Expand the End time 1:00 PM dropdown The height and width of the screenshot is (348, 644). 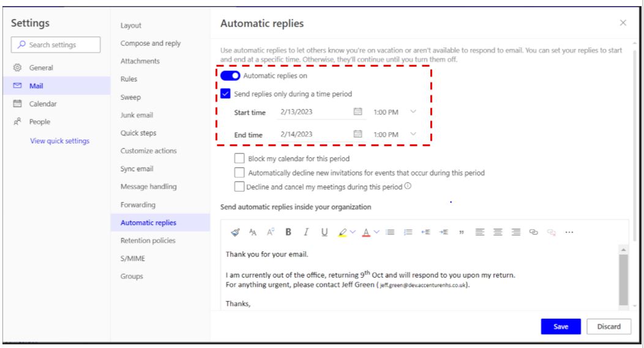point(413,134)
